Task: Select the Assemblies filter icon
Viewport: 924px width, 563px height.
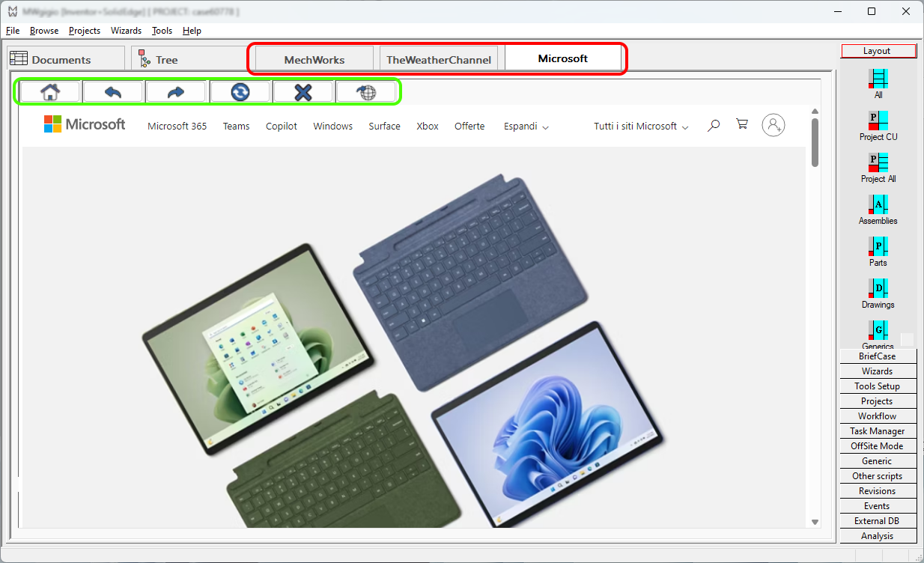Action: [x=878, y=204]
